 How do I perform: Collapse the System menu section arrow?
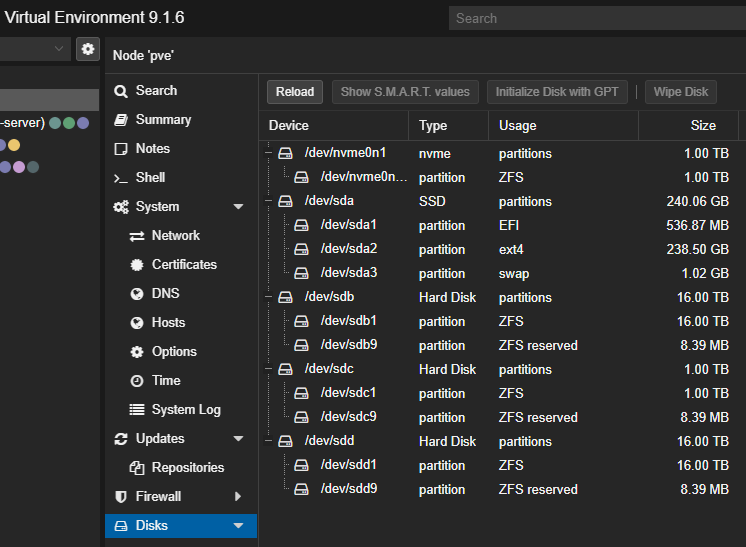tap(238, 206)
